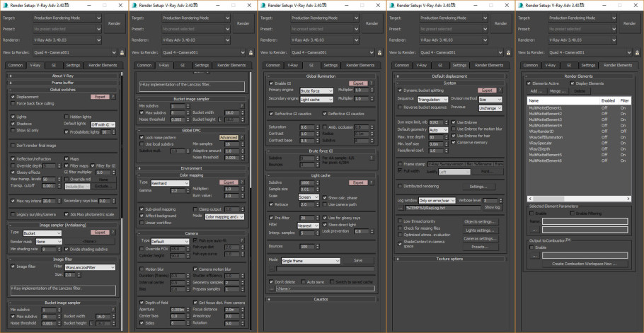Open help '?' beside Global switches Expert button
The image size is (644, 333).
click(113, 97)
